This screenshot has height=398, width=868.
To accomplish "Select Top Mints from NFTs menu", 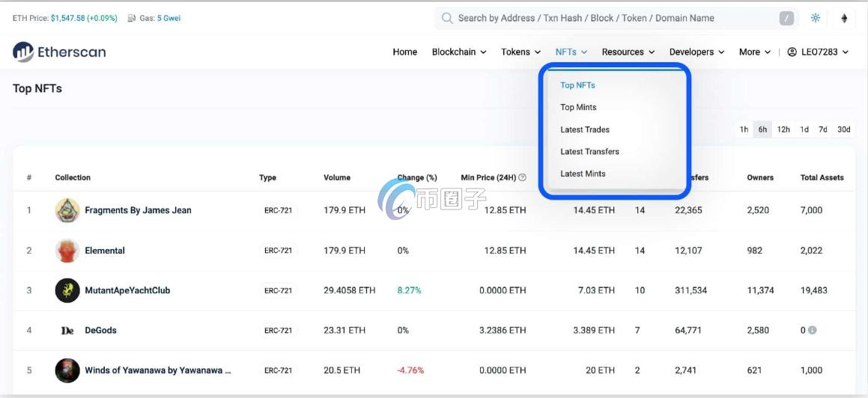I will (x=578, y=107).
